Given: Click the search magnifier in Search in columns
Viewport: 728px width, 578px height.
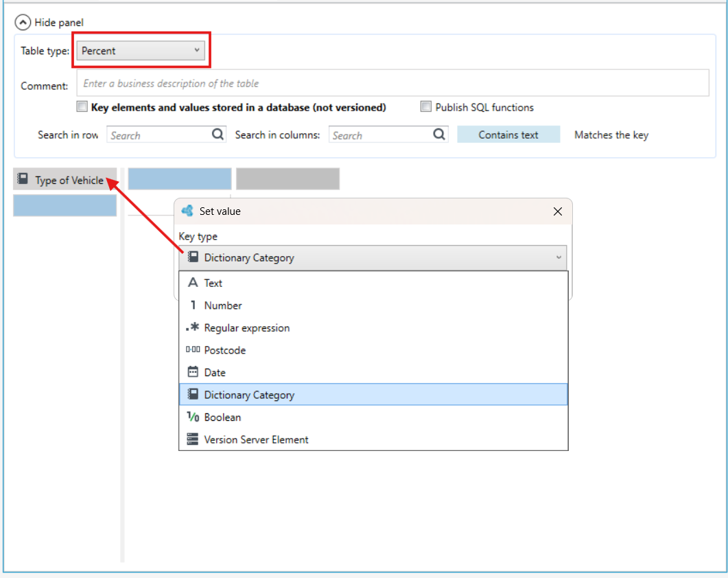Looking at the screenshot, I should point(438,135).
